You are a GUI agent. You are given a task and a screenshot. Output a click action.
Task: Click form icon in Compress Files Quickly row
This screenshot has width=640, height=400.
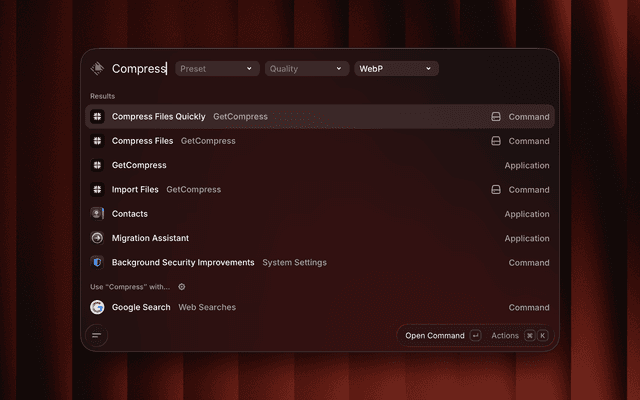tap(496, 117)
